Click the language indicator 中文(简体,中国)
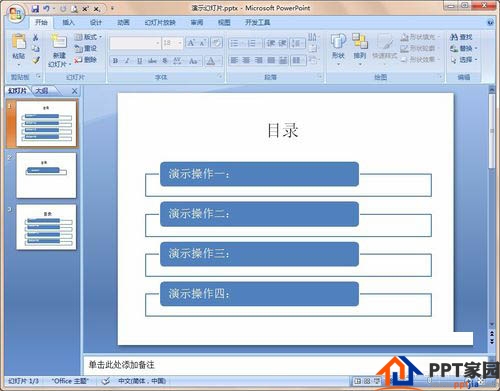This screenshot has height=391, width=500. (142, 381)
